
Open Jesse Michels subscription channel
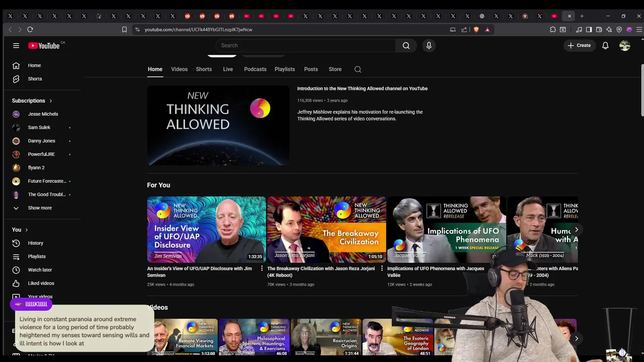pos(42,114)
